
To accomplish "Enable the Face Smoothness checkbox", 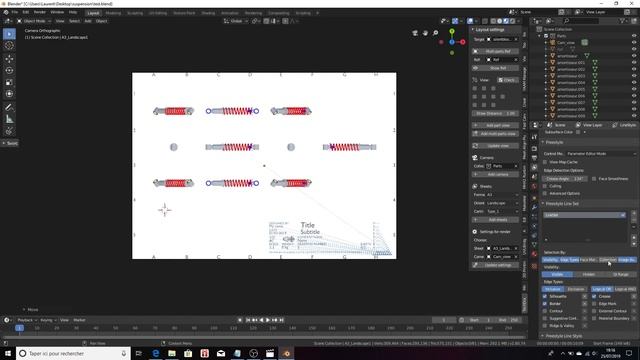I will [594, 179].
